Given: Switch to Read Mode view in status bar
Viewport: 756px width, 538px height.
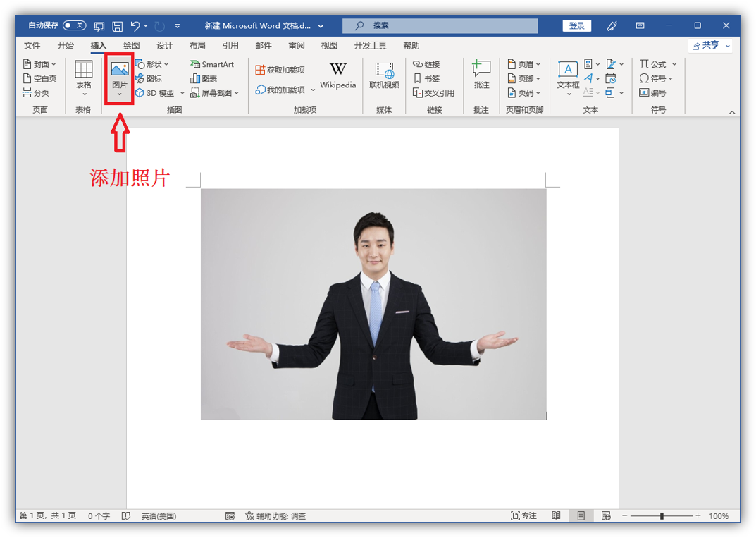Looking at the screenshot, I should click(557, 516).
